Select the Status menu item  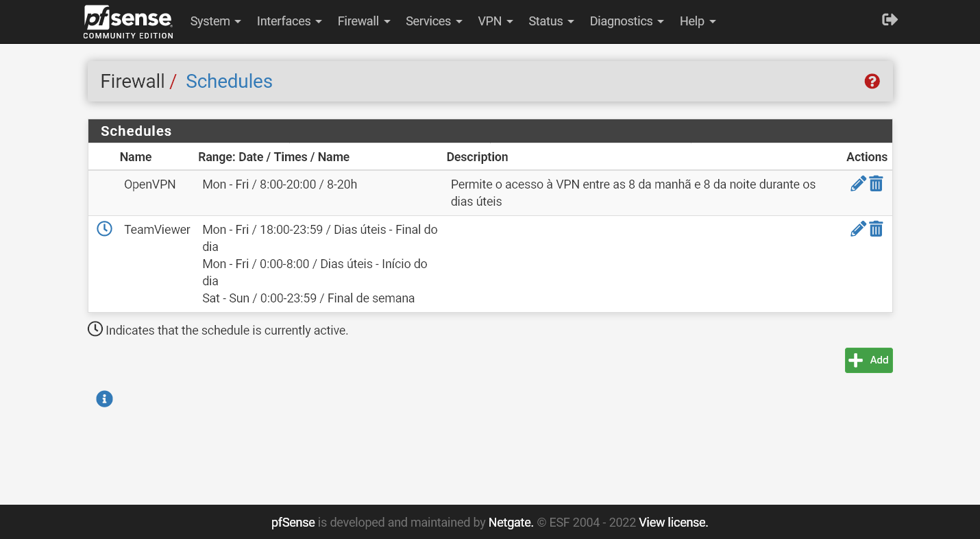[551, 21]
